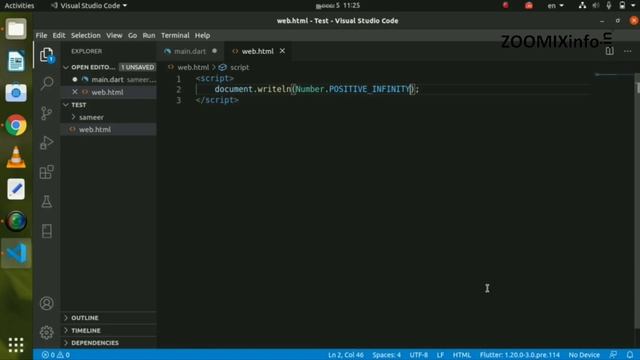Screen dimensions: 640x360
Task: Launch LibreOffice Writer from the dock
Action: [16, 61]
